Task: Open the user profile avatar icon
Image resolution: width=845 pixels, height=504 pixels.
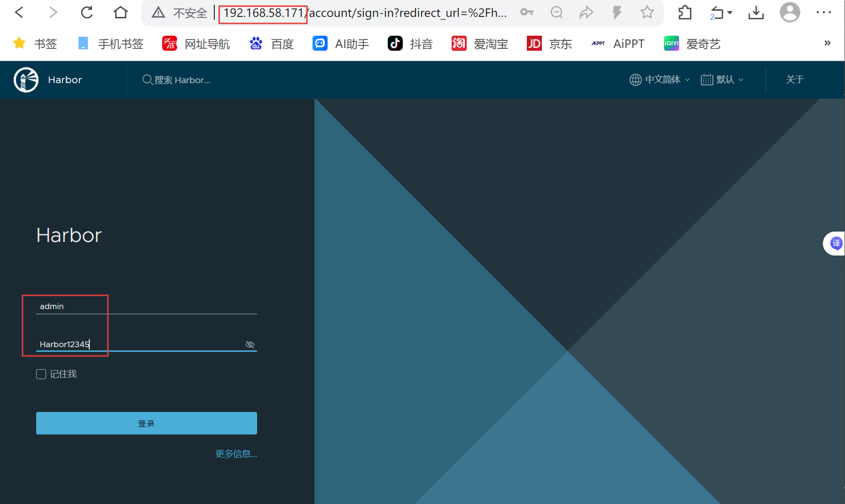Action: point(790,12)
